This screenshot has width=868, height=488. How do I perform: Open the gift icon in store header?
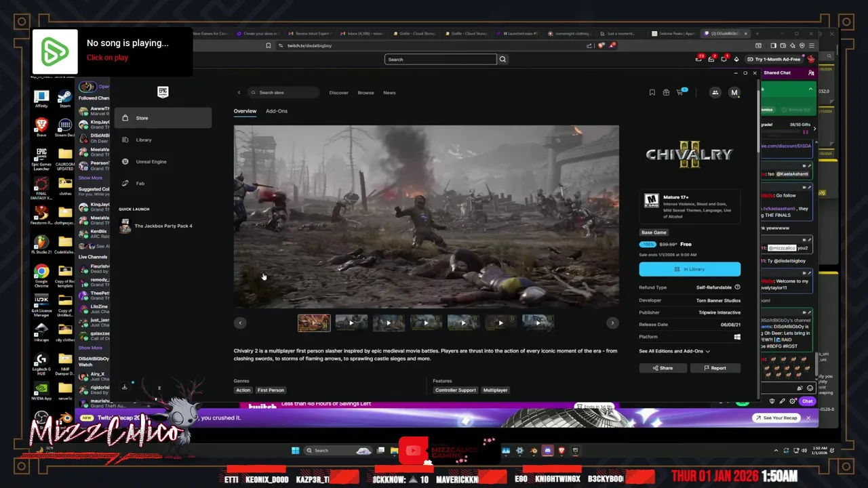coord(666,92)
